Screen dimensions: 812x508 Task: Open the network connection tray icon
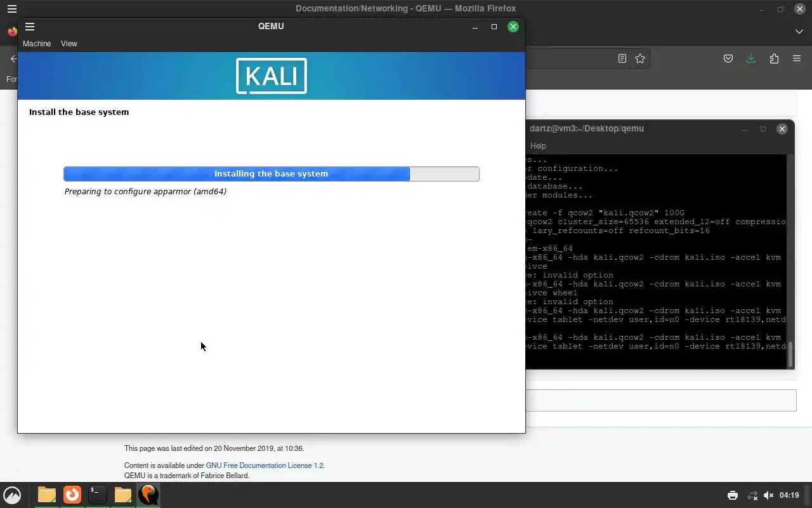point(752,495)
